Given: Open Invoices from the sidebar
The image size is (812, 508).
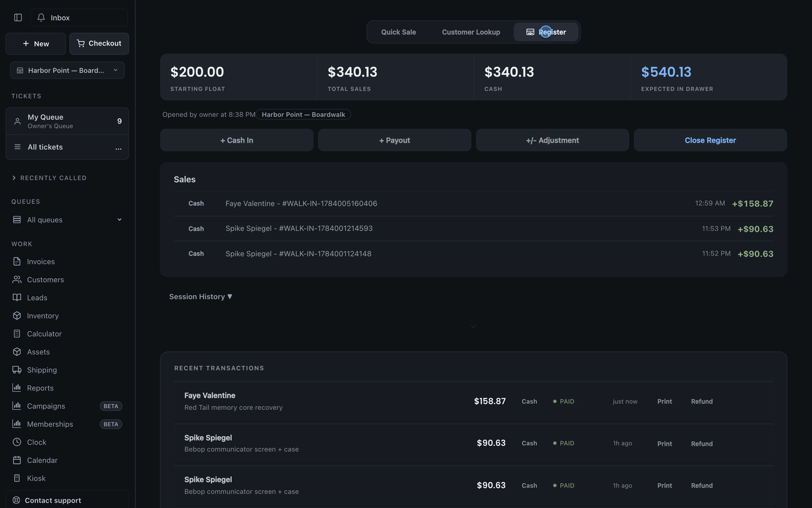Looking at the screenshot, I should [x=67, y=261].
